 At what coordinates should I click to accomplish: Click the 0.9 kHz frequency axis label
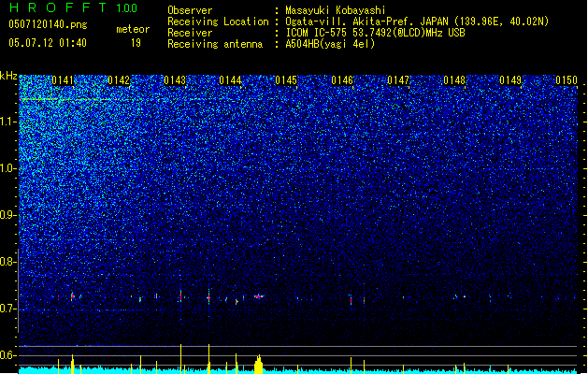pos(7,215)
